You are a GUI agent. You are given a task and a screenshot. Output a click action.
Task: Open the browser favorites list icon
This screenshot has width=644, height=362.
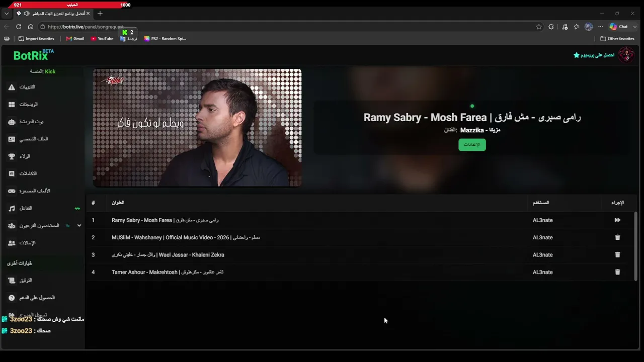tap(577, 27)
